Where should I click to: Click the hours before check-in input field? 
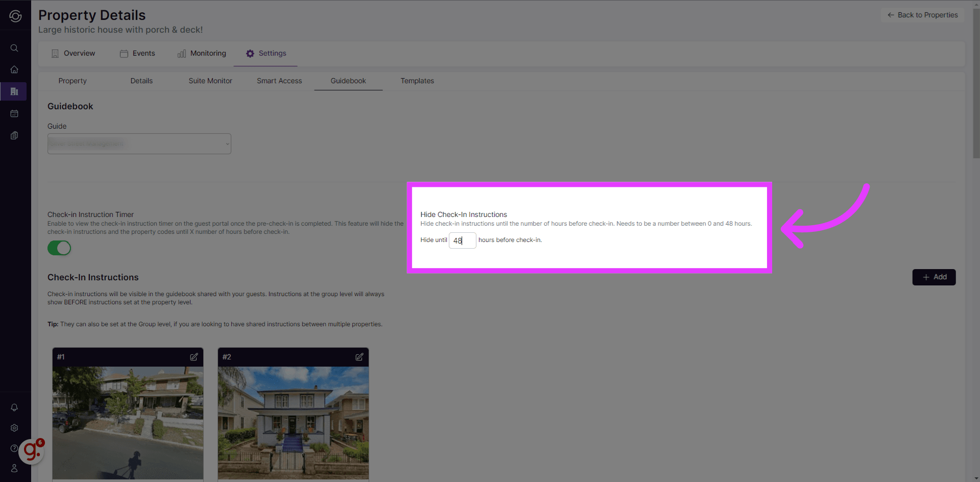[462, 240]
